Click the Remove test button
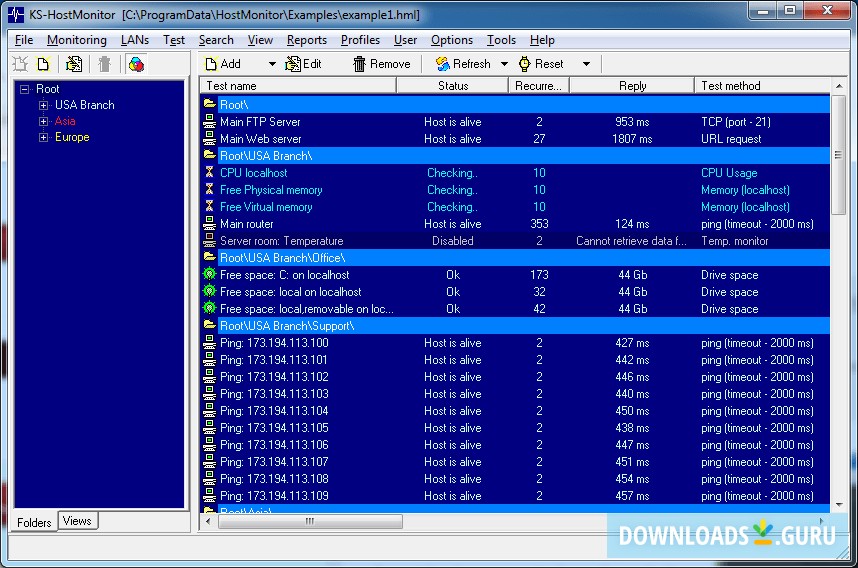858x568 pixels. pyautogui.click(x=381, y=64)
